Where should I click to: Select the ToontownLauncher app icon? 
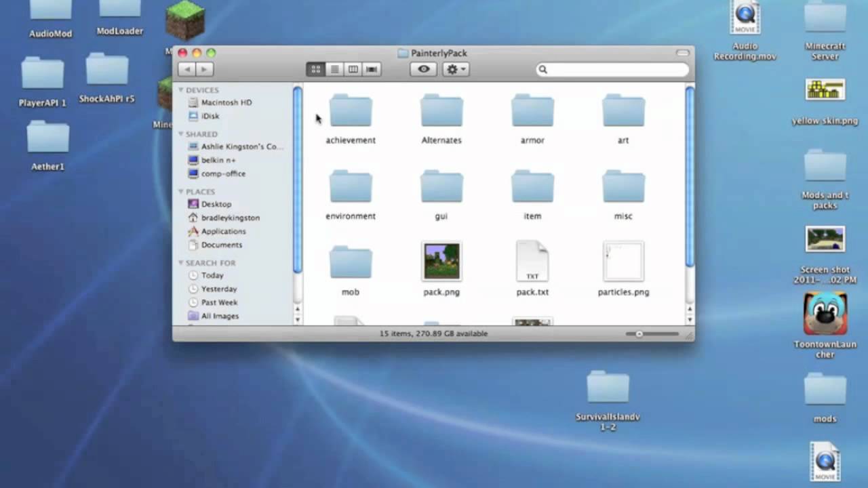click(x=825, y=313)
